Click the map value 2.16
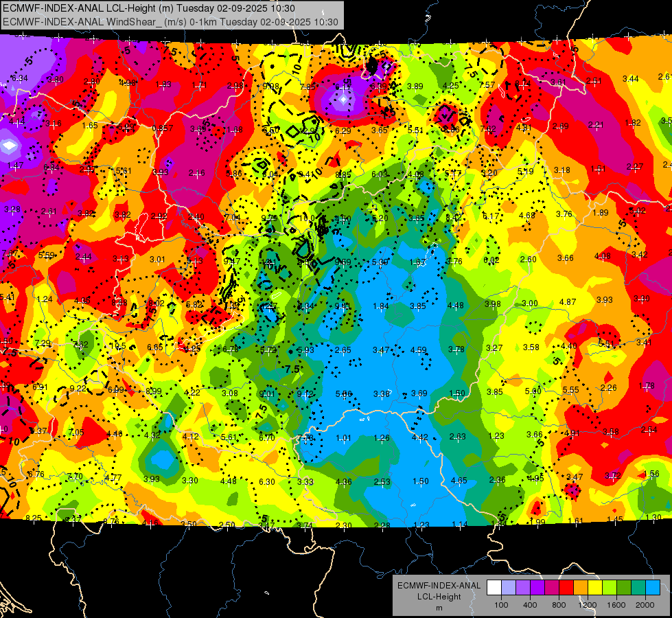 (x=197, y=173)
